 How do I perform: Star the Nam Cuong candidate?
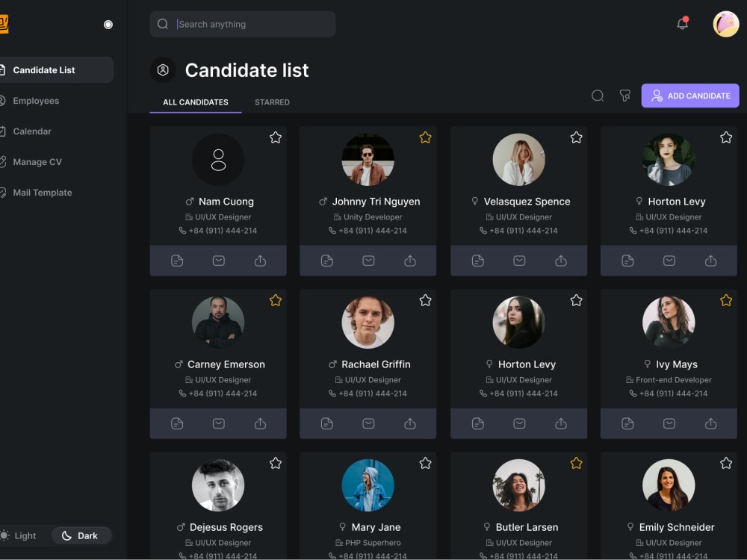tap(276, 137)
